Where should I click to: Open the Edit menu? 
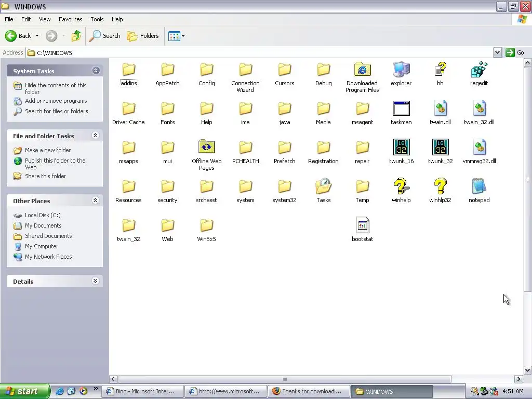coord(26,19)
